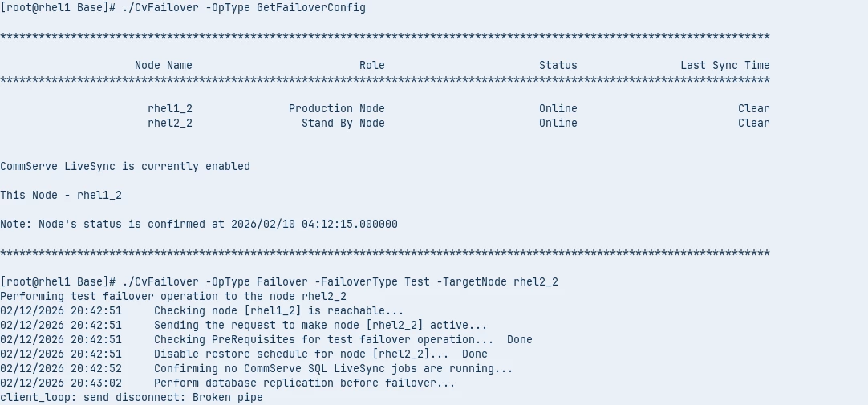The image size is (868, 405).
Task: Click 'CommServe LiveSync is currently enabled' line
Action: (125, 166)
